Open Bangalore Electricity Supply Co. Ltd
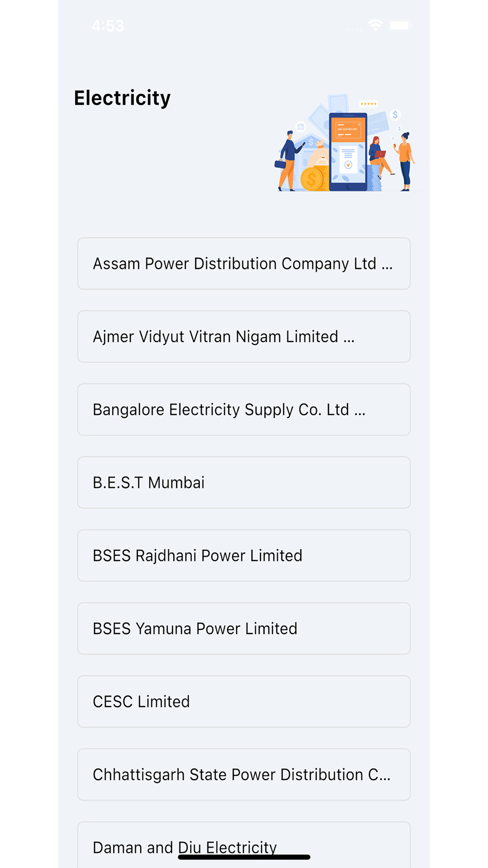The height and width of the screenshot is (868, 488). coord(244,410)
